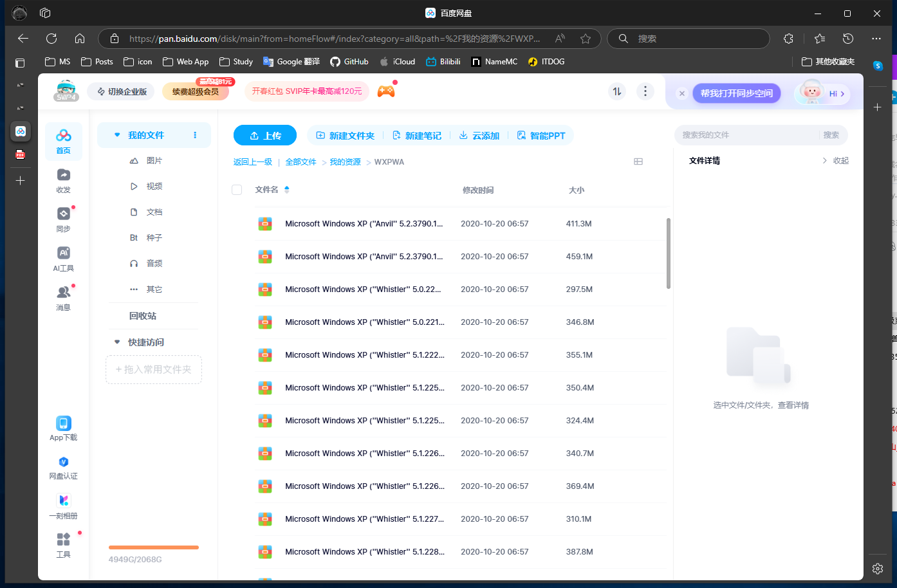Open the transfer list up-down arrows icon

[617, 91]
